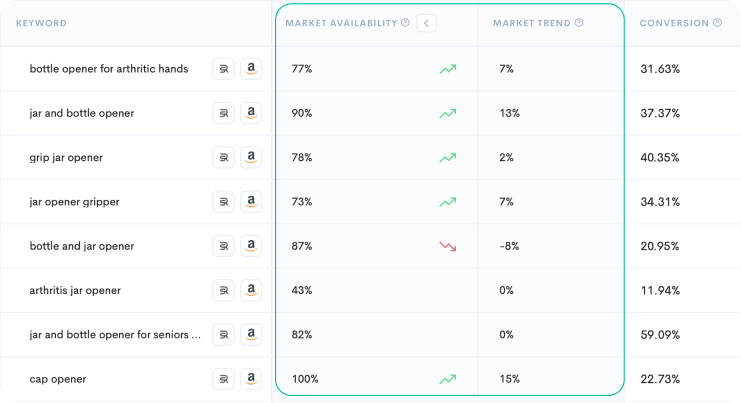Click the upward trend arrow for 'cap opener'
This screenshot has width=741, height=403.
[x=447, y=379]
